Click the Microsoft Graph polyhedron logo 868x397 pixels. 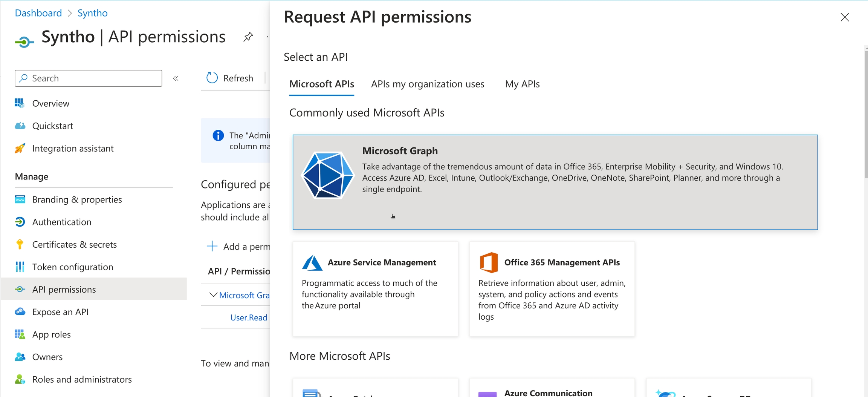327,175
